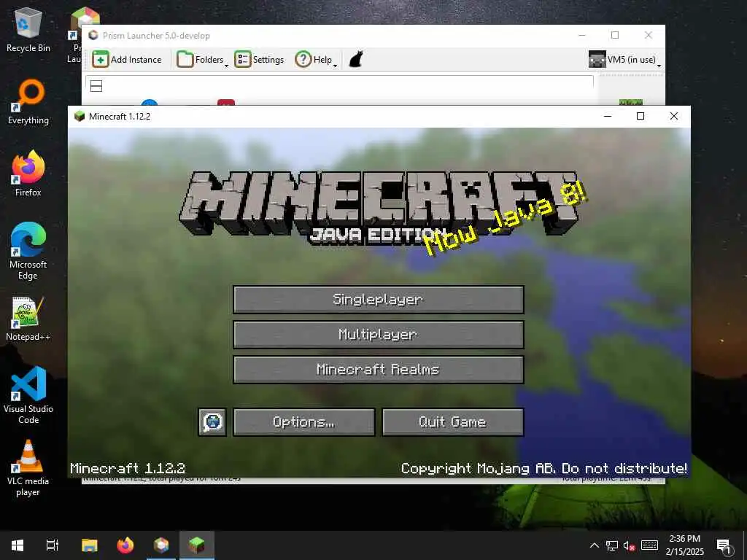
Task: Quit the Minecraft game
Action: pos(452,422)
